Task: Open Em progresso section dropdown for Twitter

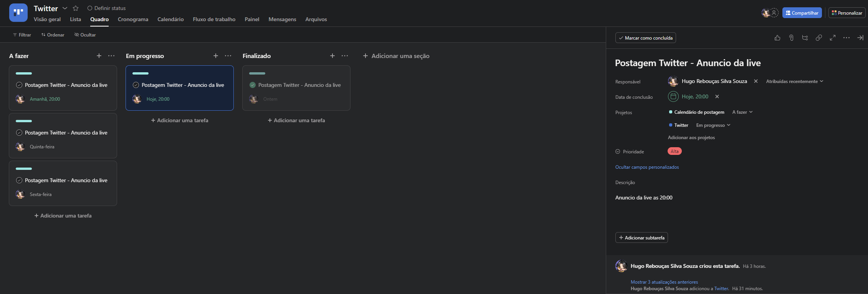Action: pos(713,125)
